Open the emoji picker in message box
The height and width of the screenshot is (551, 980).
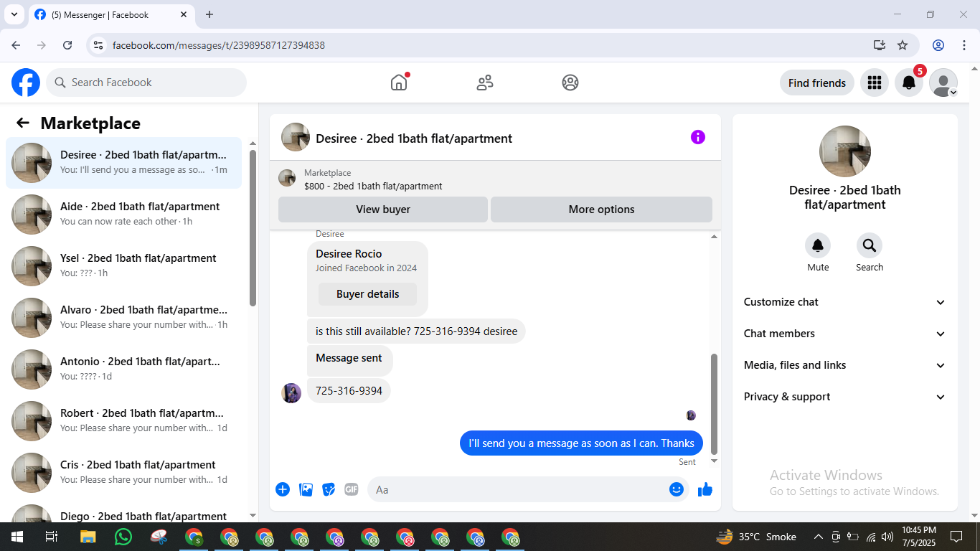(677, 489)
